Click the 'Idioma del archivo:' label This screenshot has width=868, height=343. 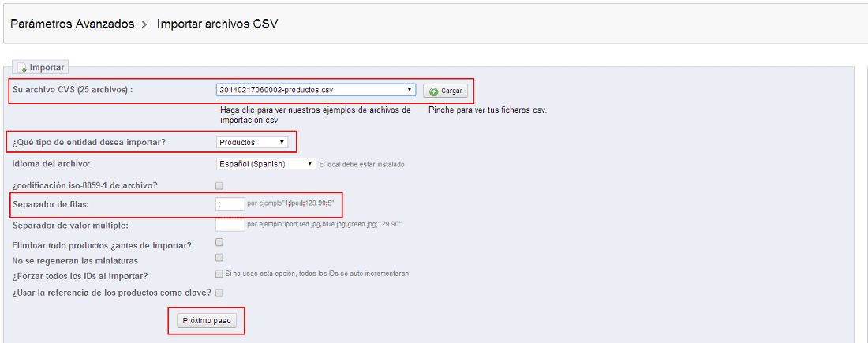click(x=51, y=163)
